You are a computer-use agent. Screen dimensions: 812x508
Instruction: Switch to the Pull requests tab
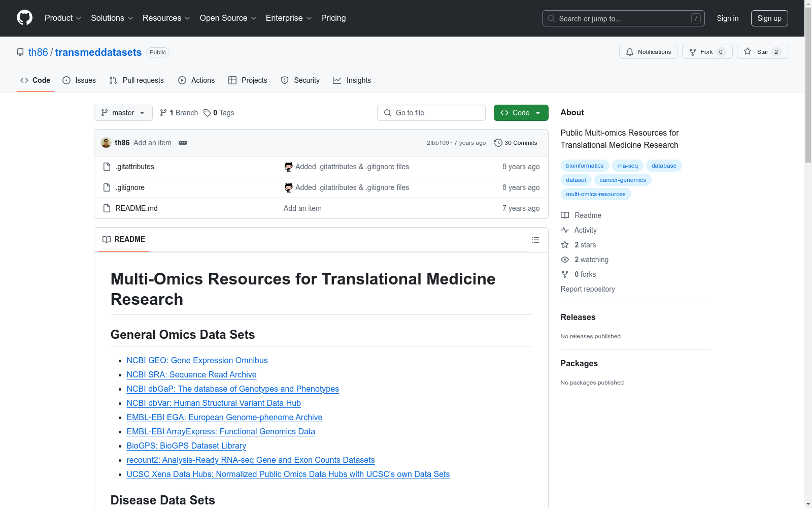click(137, 80)
